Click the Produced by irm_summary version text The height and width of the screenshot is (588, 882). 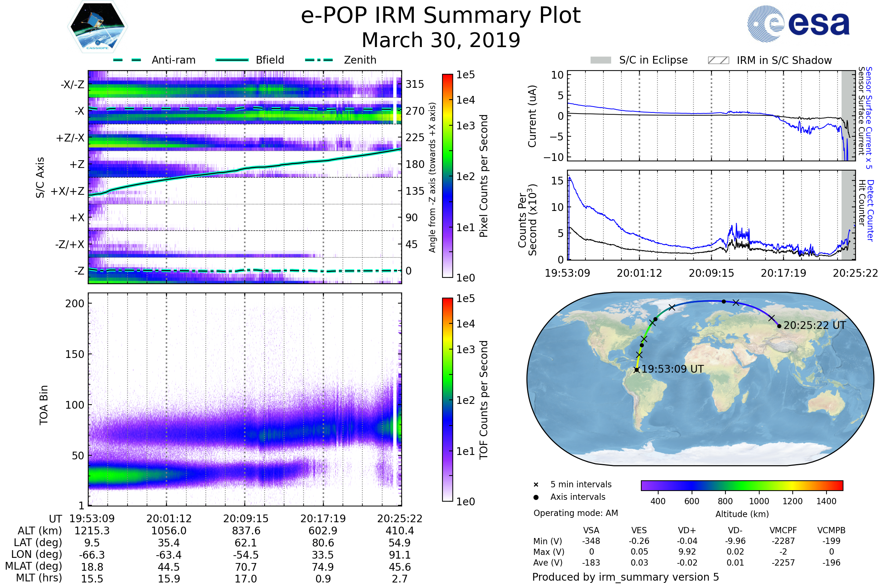tap(625, 577)
